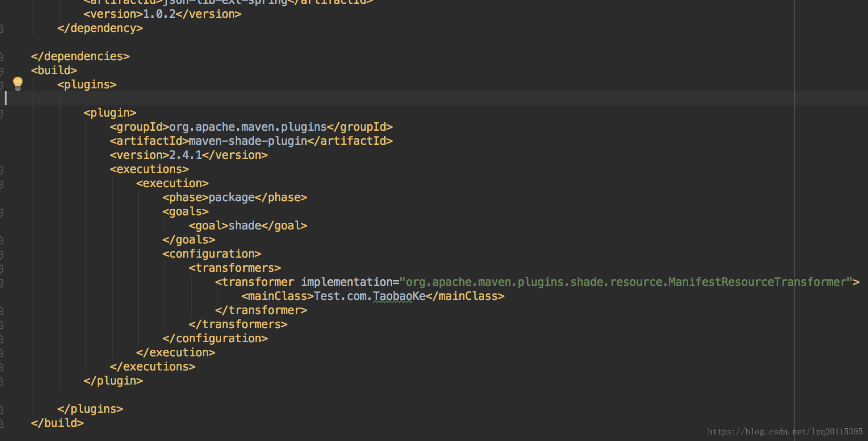Click the <execution> opening tag
Image resolution: width=868 pixels, height=441 pixels.
(172, 183)
